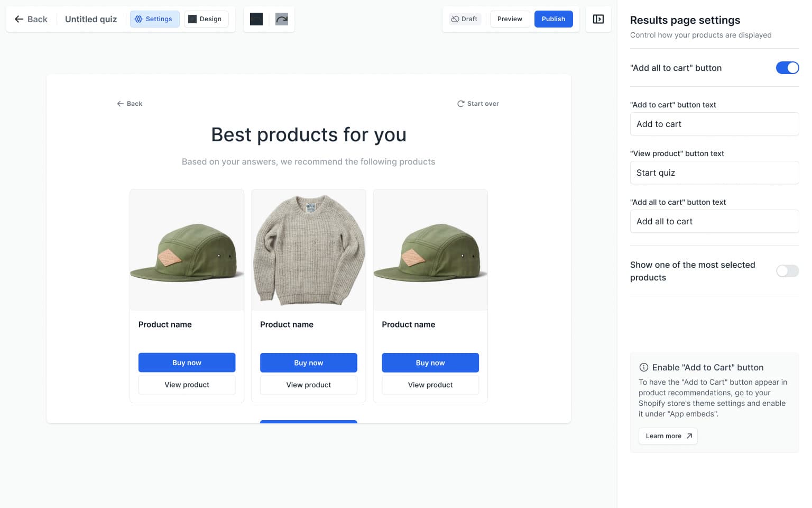
Task: Publish the quiz
Action: pyautogui.click(x=553, y=19)
